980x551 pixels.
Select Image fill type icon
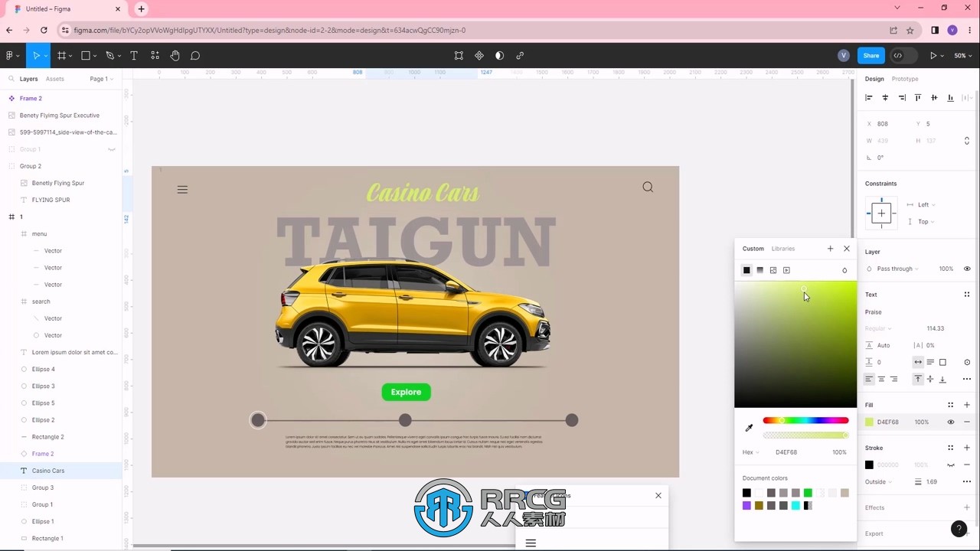coord(773,270)
